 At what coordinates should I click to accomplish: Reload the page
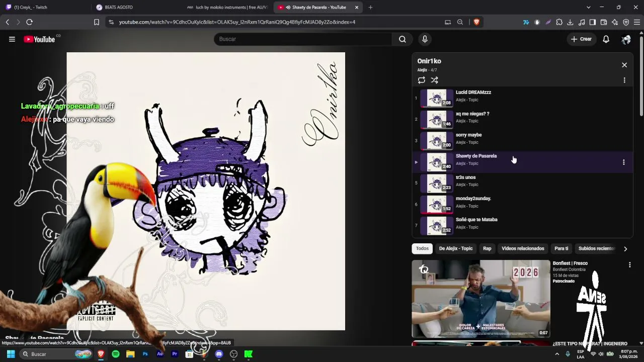click(x=29, y=22)
